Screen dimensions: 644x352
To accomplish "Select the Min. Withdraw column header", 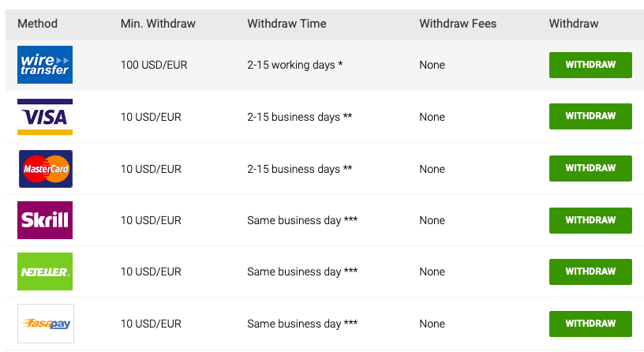I will point(158,24).
